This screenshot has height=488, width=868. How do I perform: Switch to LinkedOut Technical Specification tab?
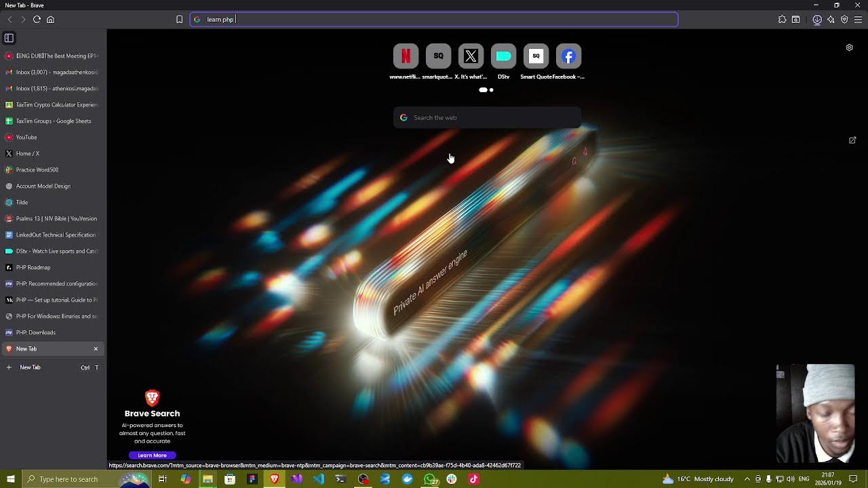52,235
